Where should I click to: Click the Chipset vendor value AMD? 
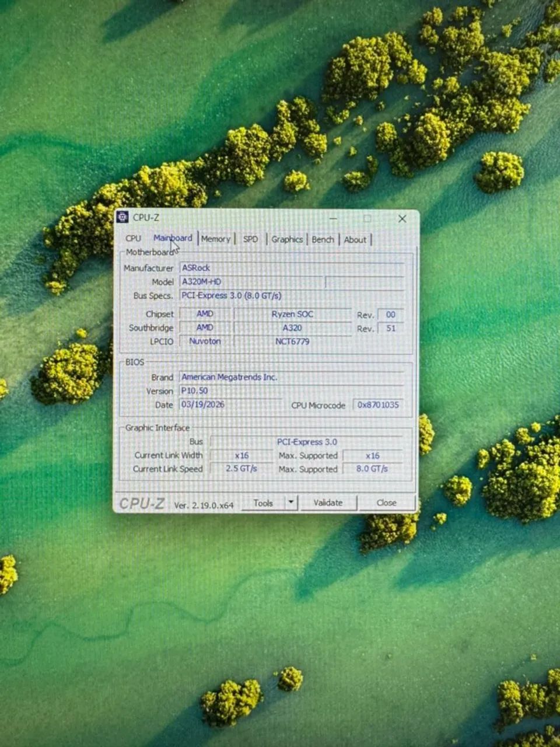(x=205, y=314)
